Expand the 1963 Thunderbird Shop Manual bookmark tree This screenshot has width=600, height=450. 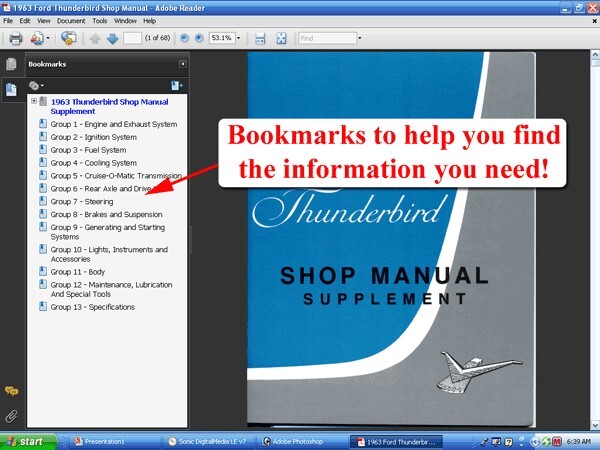(34, 101)
